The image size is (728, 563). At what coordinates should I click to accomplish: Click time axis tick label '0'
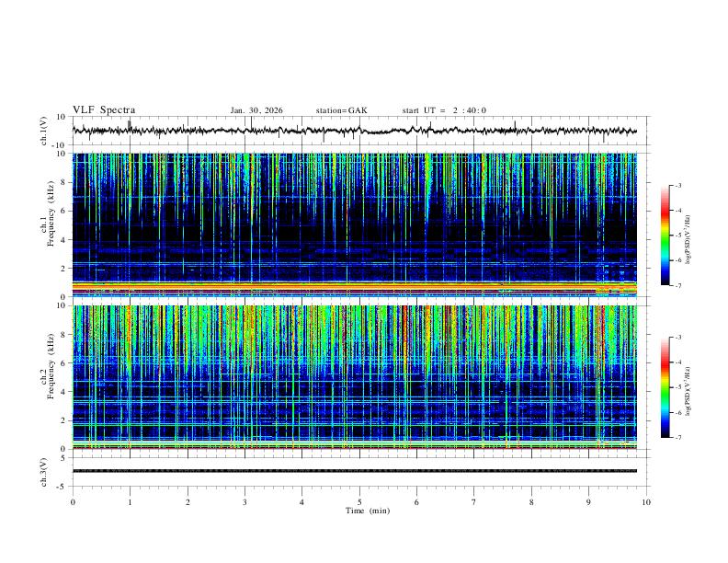[73, 502]
